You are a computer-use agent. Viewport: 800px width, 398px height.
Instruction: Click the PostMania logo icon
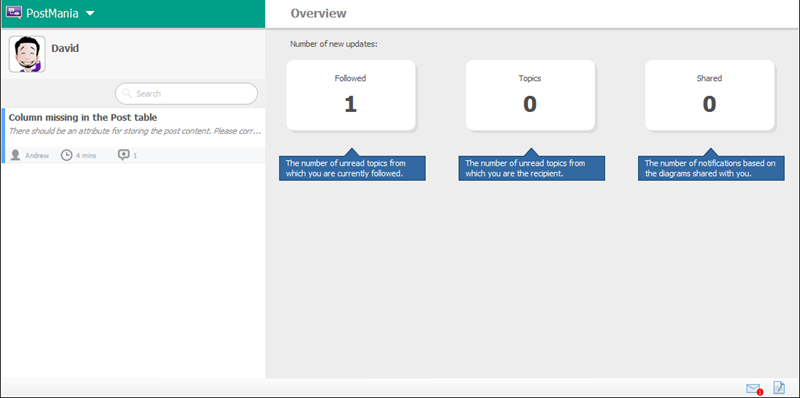(x=14, y=13)
